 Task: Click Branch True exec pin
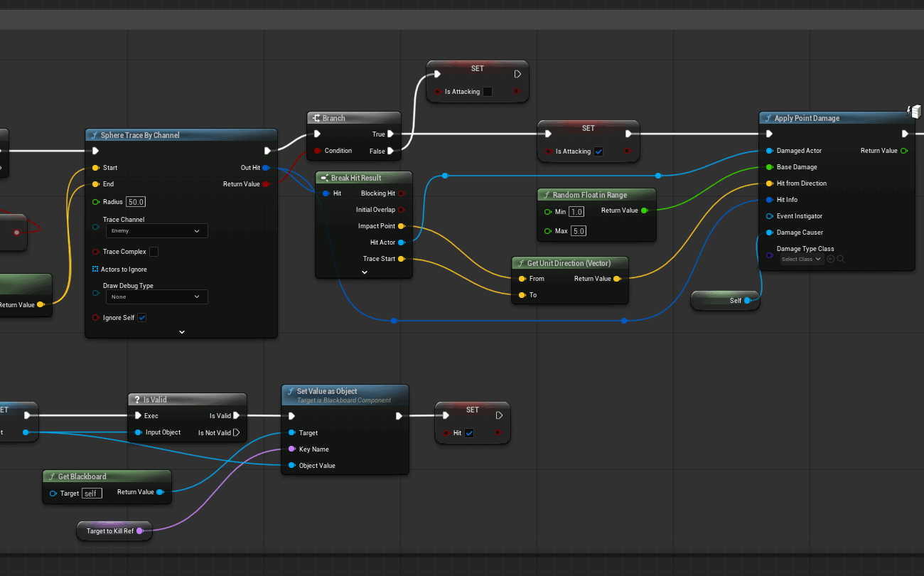click(390, 134)
